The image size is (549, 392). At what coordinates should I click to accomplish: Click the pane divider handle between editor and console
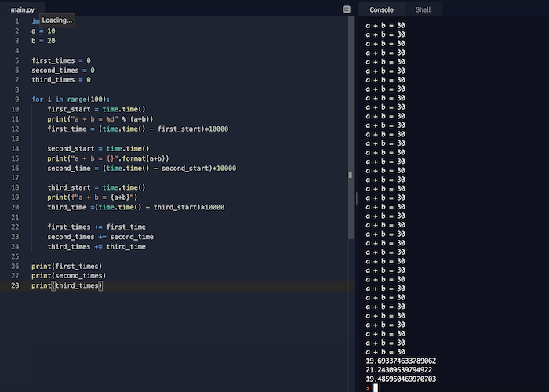pos(356,198)
